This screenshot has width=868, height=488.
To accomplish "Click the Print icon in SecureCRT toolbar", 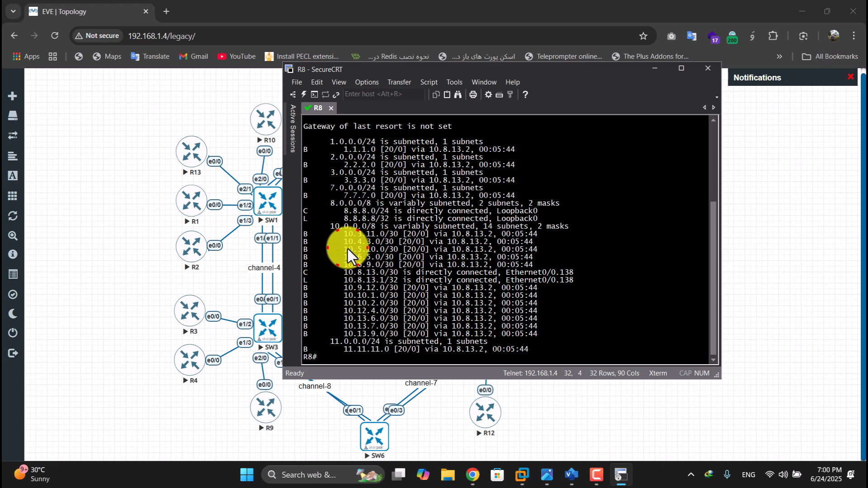I will [x=473, y=94].
